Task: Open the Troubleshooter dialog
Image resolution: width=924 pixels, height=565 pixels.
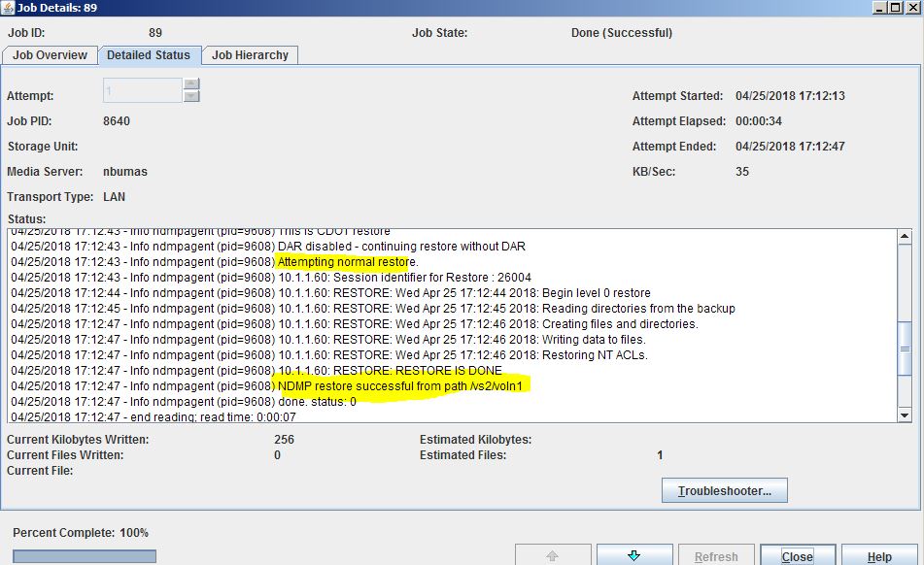Action: click(724, 490)
